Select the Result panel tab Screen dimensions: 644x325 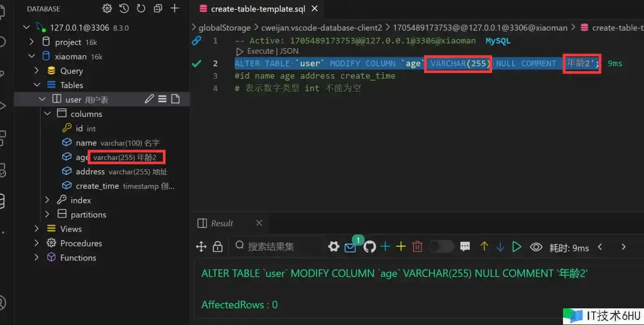point(221,223)
